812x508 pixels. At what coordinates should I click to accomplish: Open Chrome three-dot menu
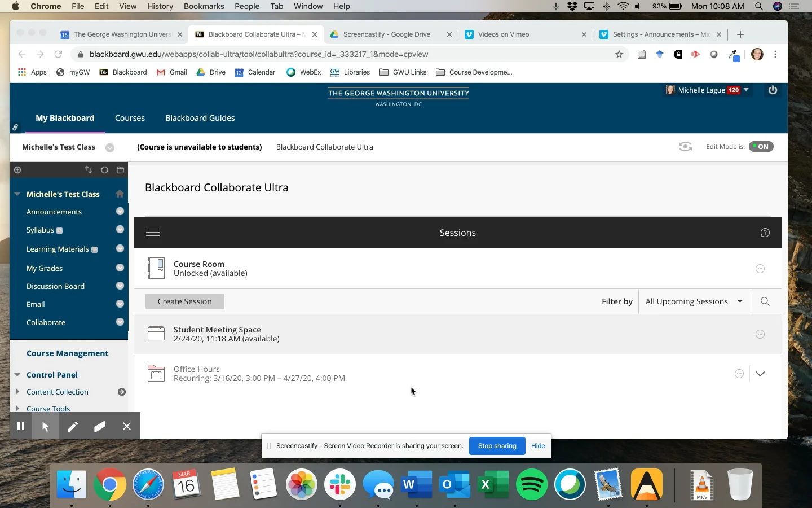pyautogui.click(x=775, y=54)
